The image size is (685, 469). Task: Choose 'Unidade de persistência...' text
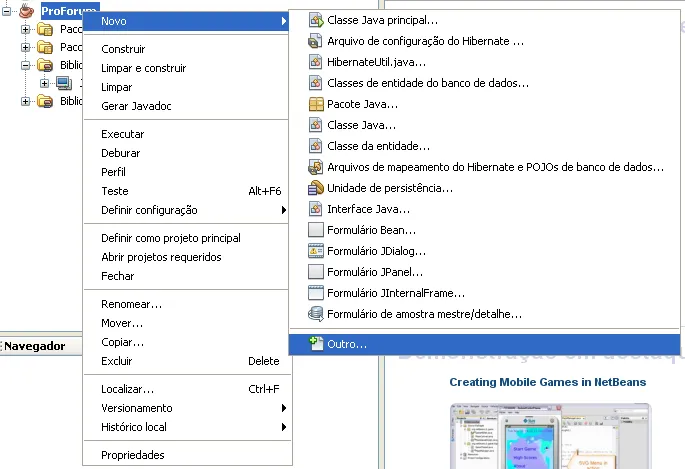[x=390, y=188]
